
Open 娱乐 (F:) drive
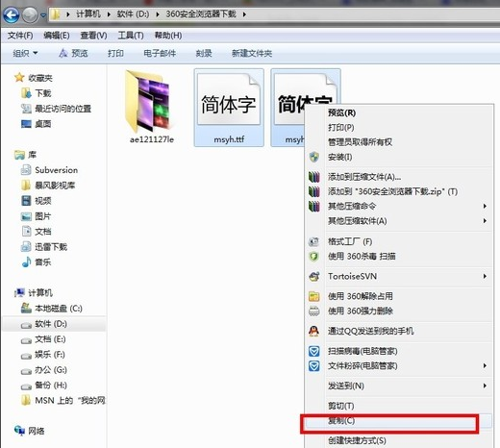click(x=43, y=355)
